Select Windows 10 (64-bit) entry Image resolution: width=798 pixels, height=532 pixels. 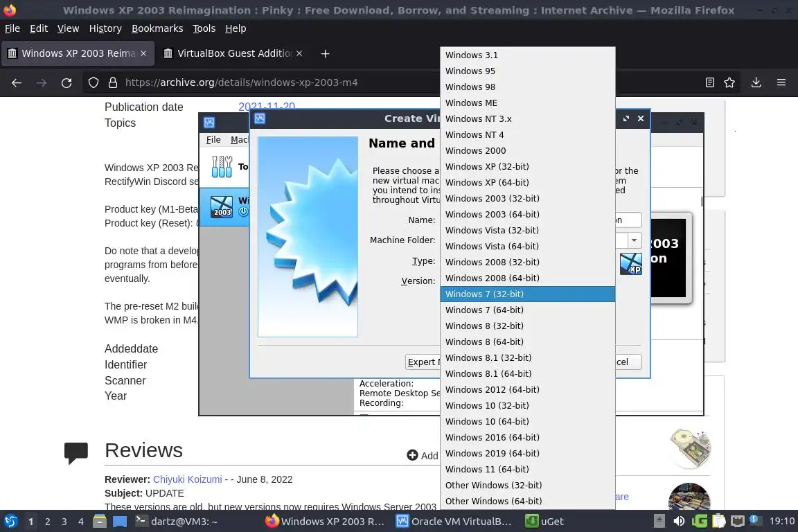(x=527, y=422)
